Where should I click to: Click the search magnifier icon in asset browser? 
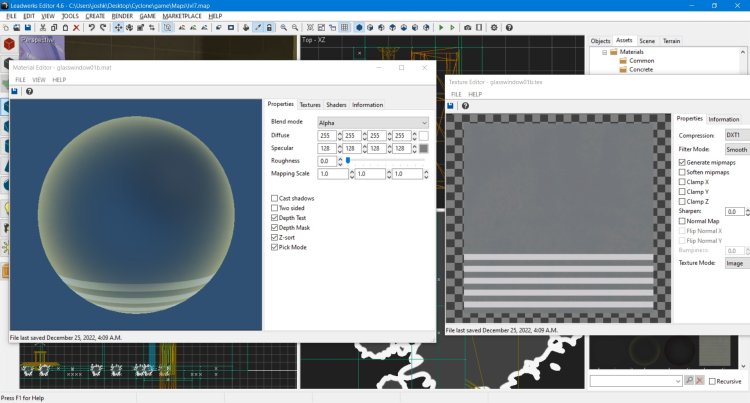(688, 381)
